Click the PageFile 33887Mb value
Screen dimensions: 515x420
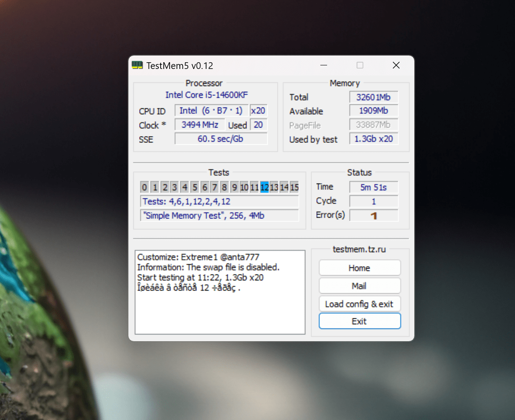point(374,125)
